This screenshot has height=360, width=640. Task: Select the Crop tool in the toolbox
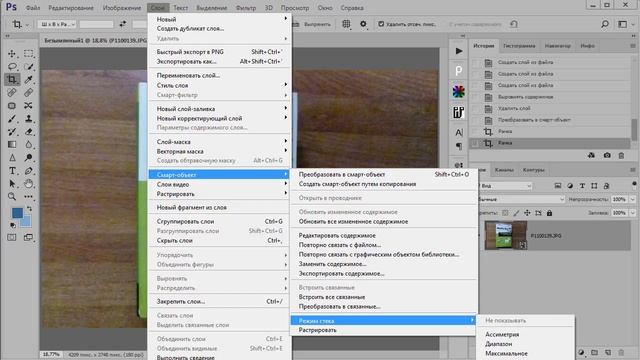coord(12,80)
